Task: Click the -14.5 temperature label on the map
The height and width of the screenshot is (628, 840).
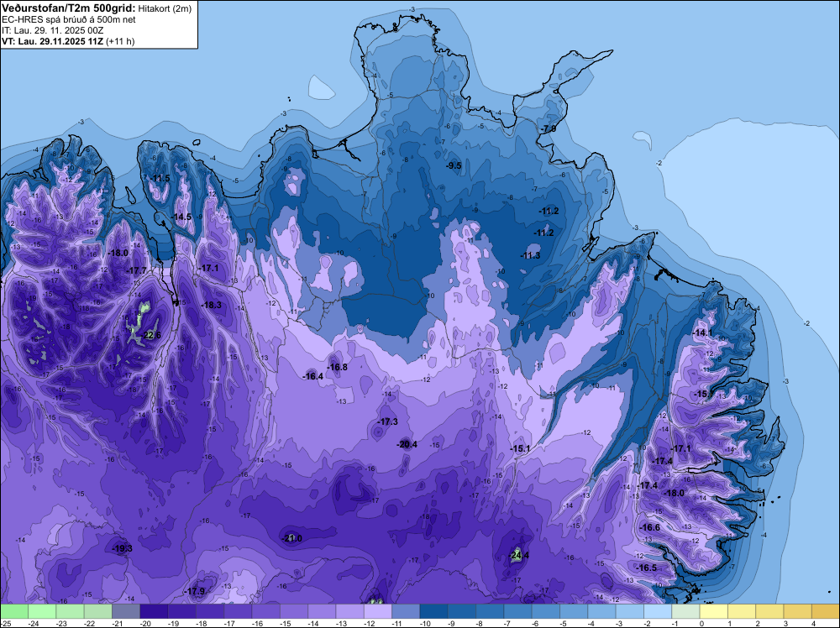Action: coord(181,217)
